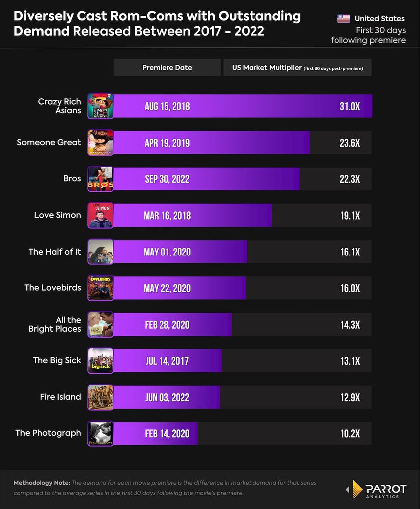This screenshot has width=420, height=509.
Task: Click the Someone Great poster thumbnail
Action: click(100, 143)
